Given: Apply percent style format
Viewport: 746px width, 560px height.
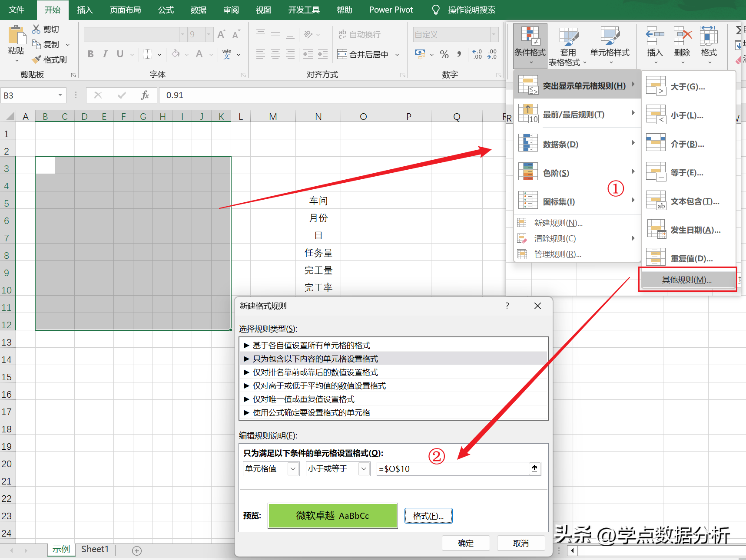Looking at the screenshot, I should tap(444, 54).
